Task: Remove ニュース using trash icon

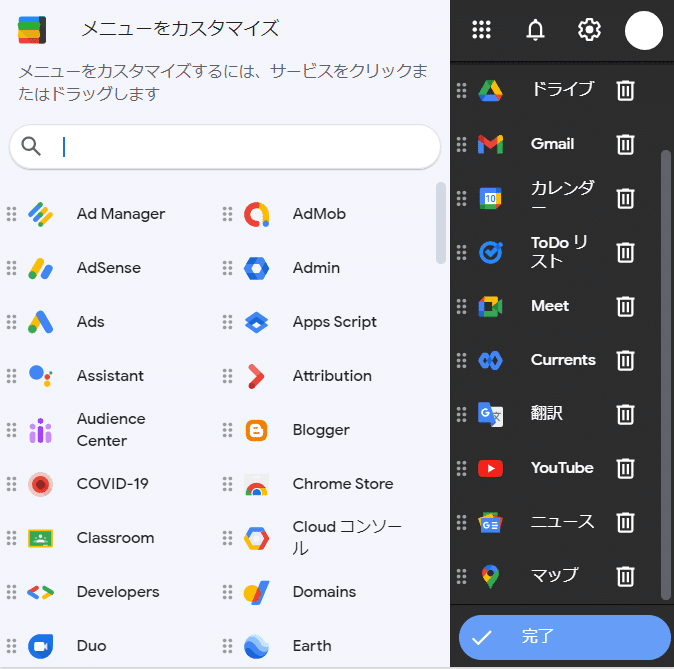Action: pyautogui.click(x=625, y=522)
